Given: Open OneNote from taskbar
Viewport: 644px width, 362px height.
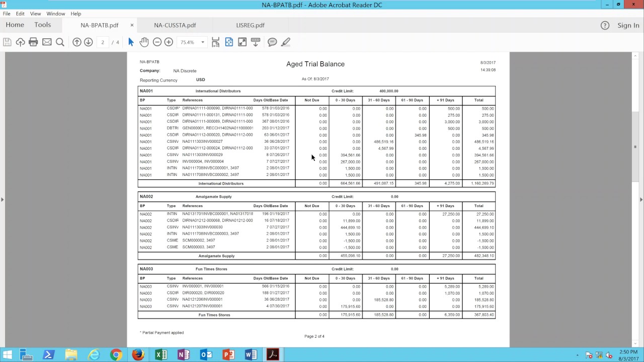Looking at the screenshot, I should point(184,355).
